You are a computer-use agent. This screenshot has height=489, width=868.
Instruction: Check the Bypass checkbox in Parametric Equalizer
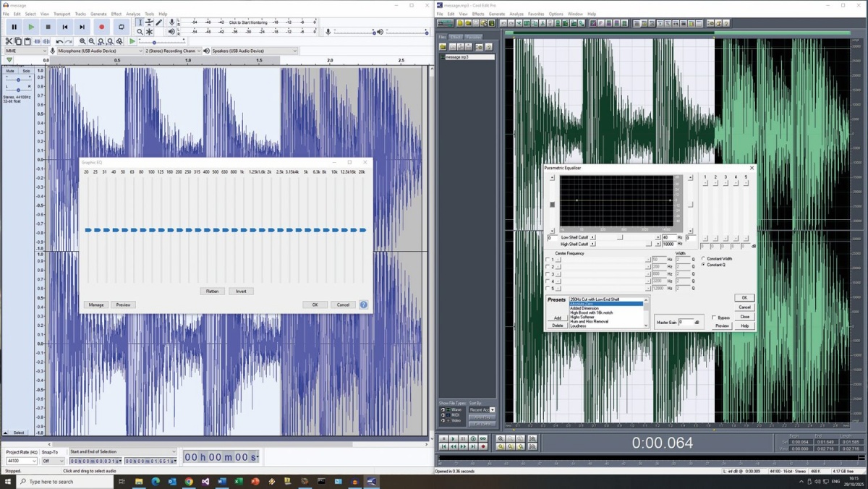715,318
